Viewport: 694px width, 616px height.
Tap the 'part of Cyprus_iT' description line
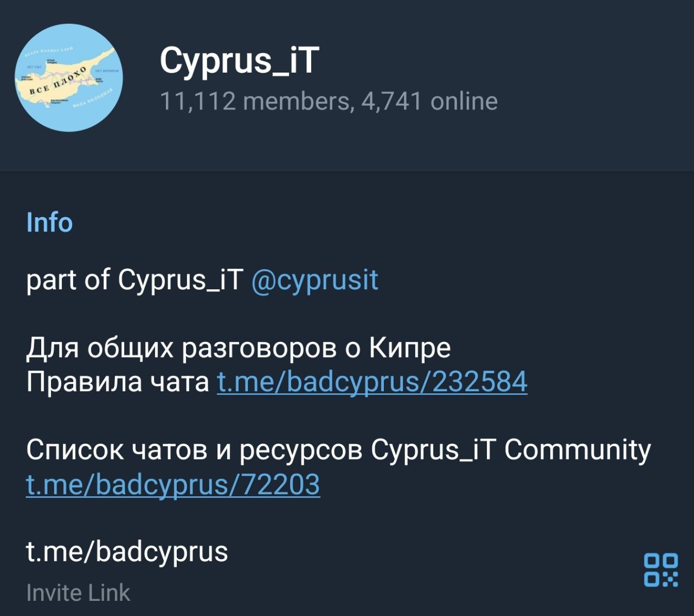135,280
